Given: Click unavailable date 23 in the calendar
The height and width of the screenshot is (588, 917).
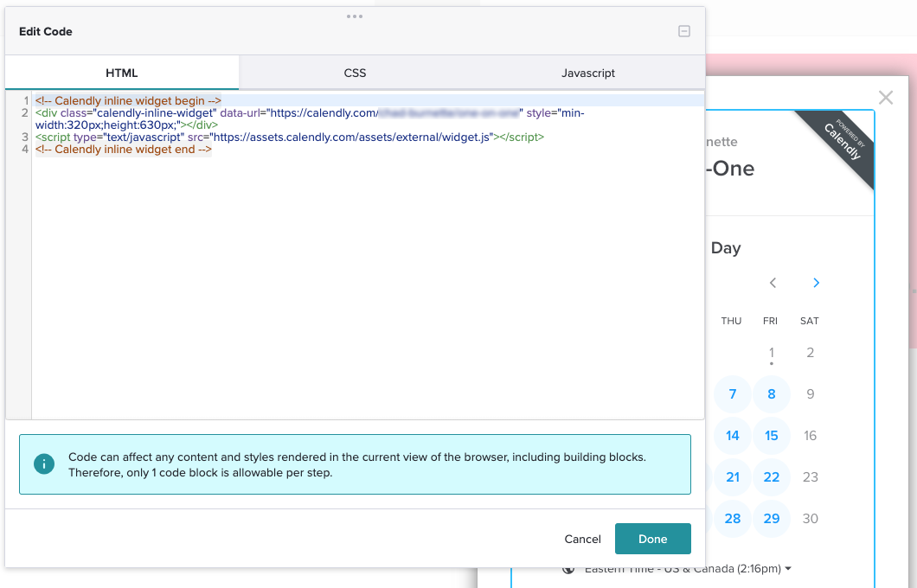Looking at the screenshot, I should [x=810, y=477].
